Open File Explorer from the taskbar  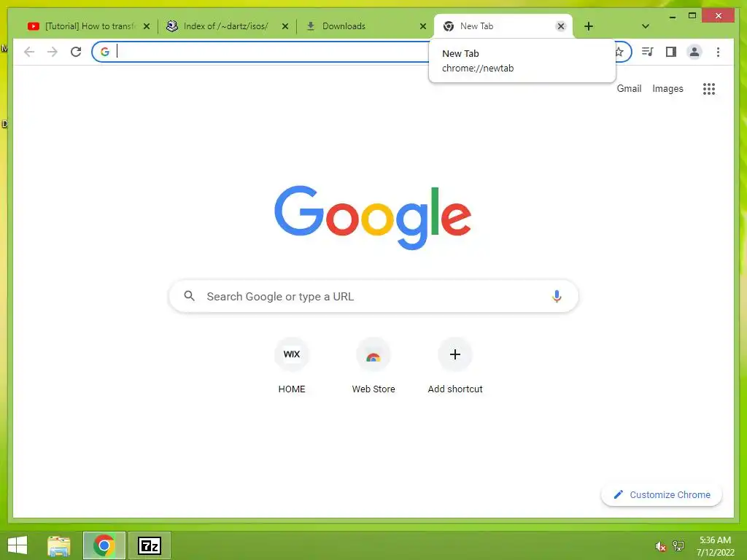[x=59, y=545]
